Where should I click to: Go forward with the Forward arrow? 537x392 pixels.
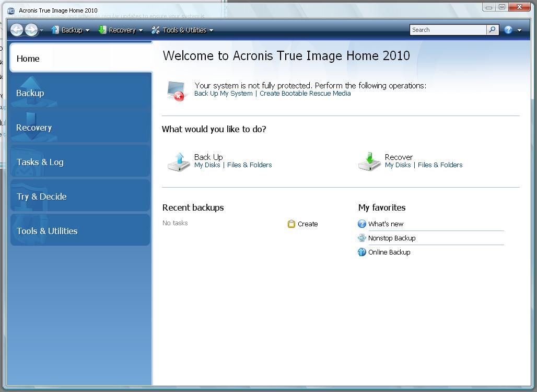(31, 30)
